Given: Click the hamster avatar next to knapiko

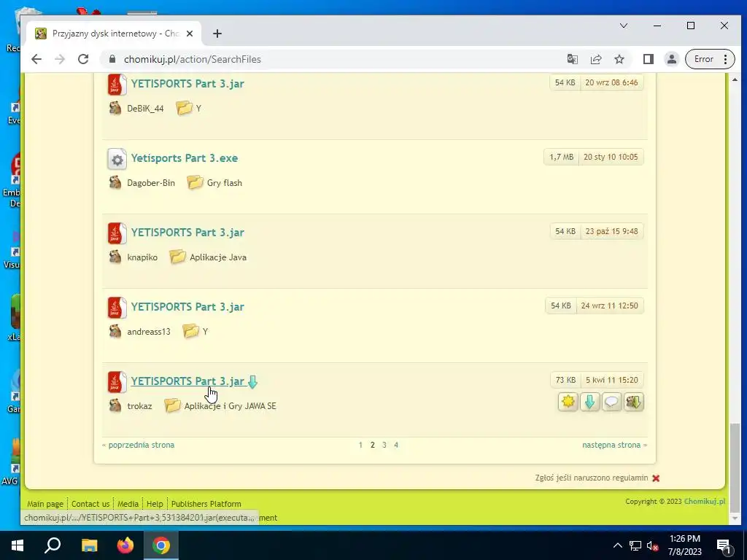Looking at the screenshot, I should pos(115,257).
